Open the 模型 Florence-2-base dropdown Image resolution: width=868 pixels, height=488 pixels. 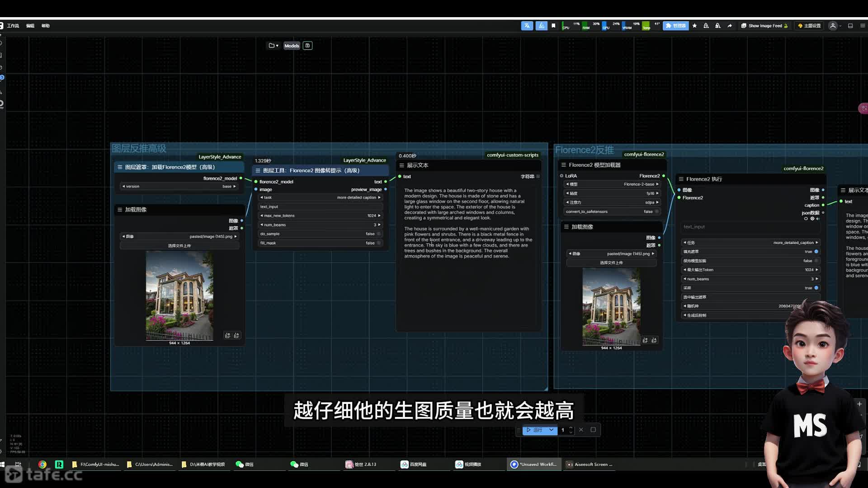click(x=613, y=184)
